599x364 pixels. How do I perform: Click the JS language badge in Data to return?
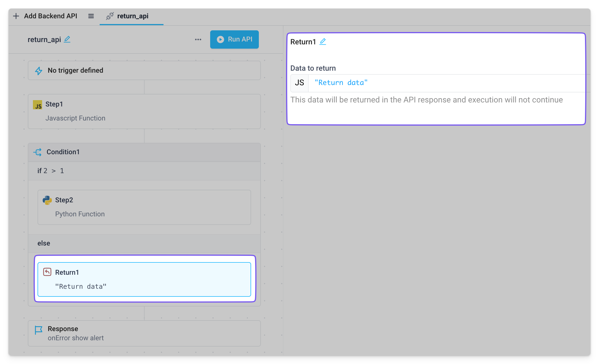(299, 83)
